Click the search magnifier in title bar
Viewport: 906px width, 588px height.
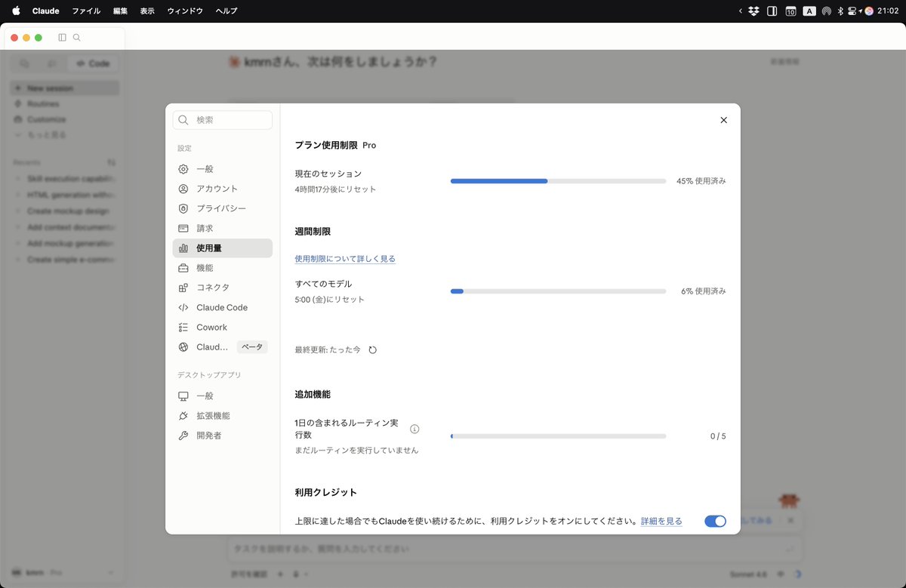point(77,38)
